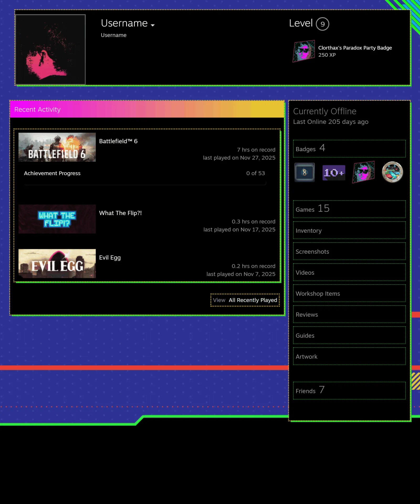This screenshot has width=420, height=504.
Task: Open the round porthole-style badge
Action: tap(392, 172)
